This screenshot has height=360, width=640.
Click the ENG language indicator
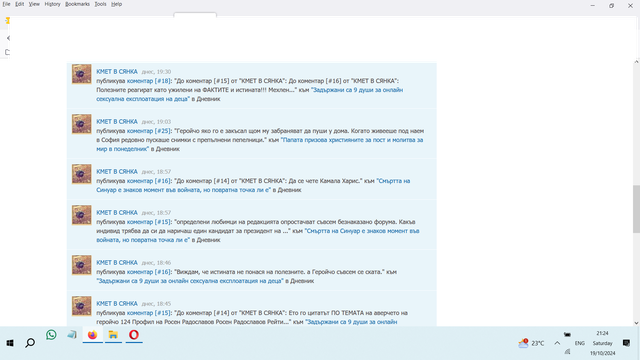(x=580, y=343)
